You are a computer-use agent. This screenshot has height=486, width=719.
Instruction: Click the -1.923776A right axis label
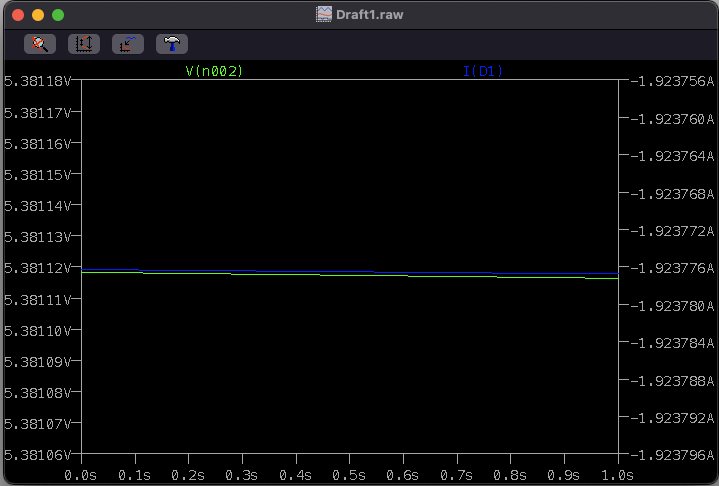point(672,268)
